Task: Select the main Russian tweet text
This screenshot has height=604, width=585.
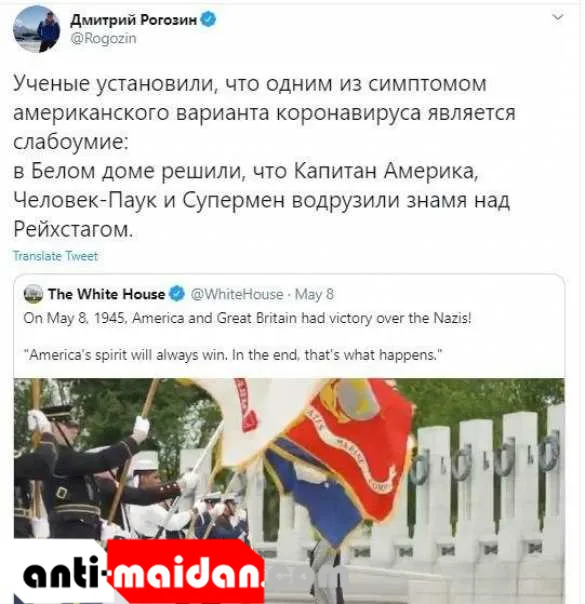Action: tap(264, 156)
